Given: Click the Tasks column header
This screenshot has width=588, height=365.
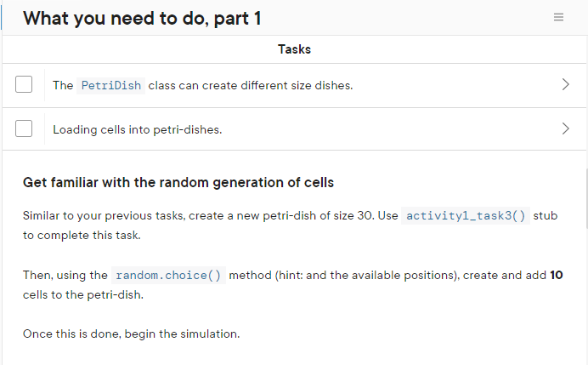Looking at the screenshot, I should (294, 49).
